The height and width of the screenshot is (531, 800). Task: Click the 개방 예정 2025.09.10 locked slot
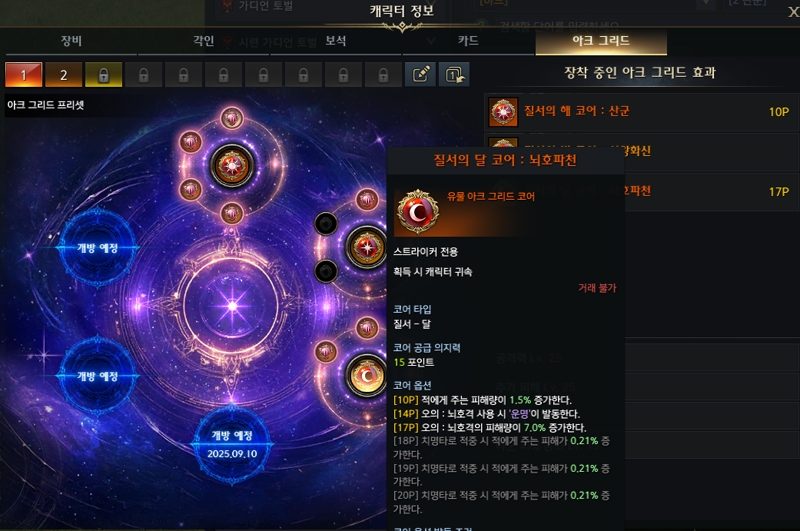(232, 444)
